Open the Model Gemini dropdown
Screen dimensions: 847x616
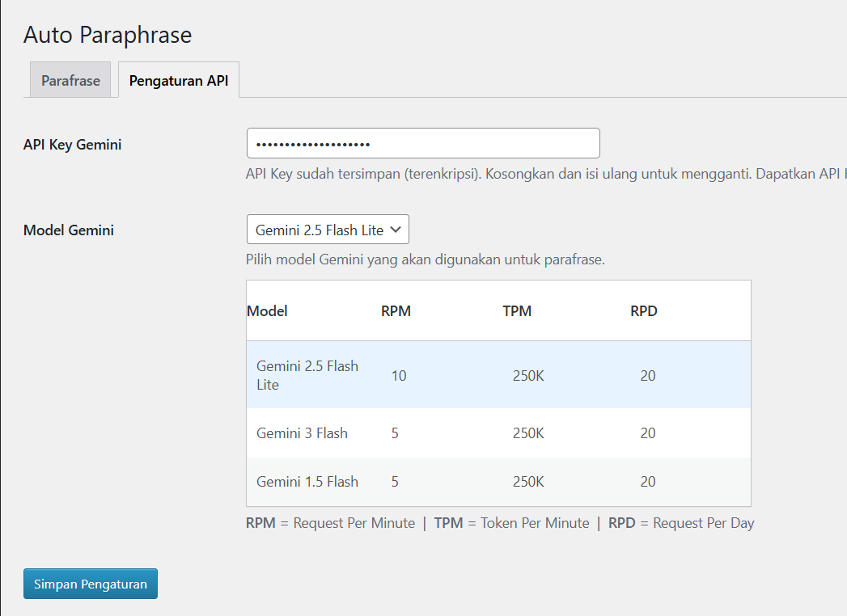pos(327,230)
